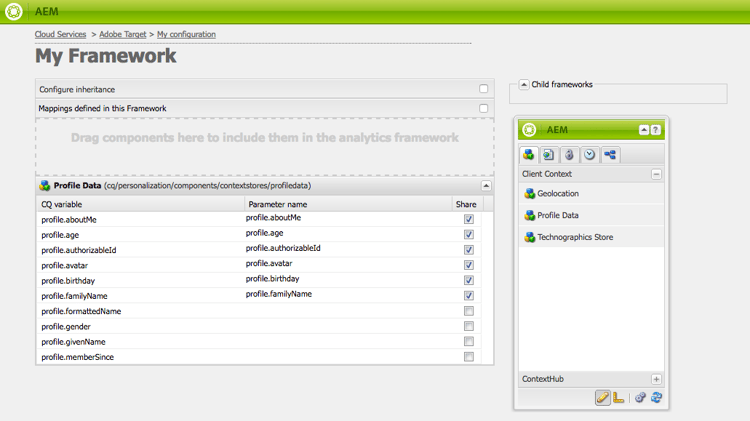The width and height of the screenshot is (750, 421).
Task: Collapse the Client Context group
Action: pyautogui.click(x=656, y=174)
